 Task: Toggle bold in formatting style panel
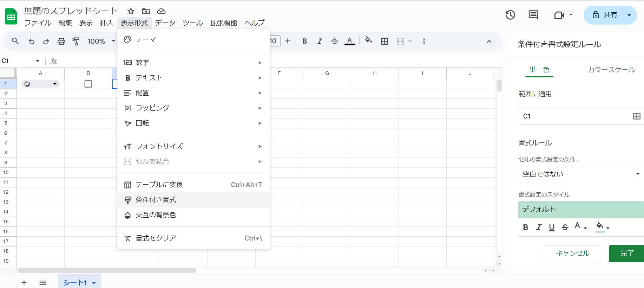[525, 227]
